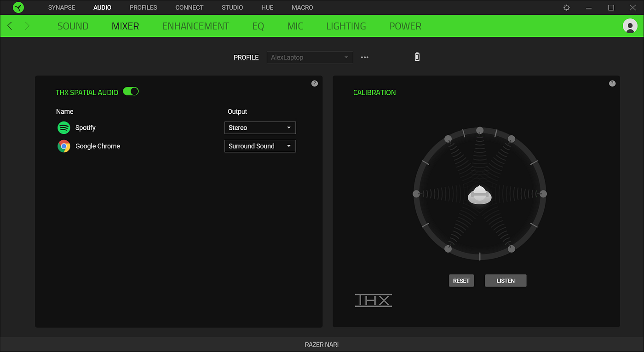The height and width of the screenshot is (352, 644).
Task: Open settings via the gear icon
Action: tap(567, 7)
